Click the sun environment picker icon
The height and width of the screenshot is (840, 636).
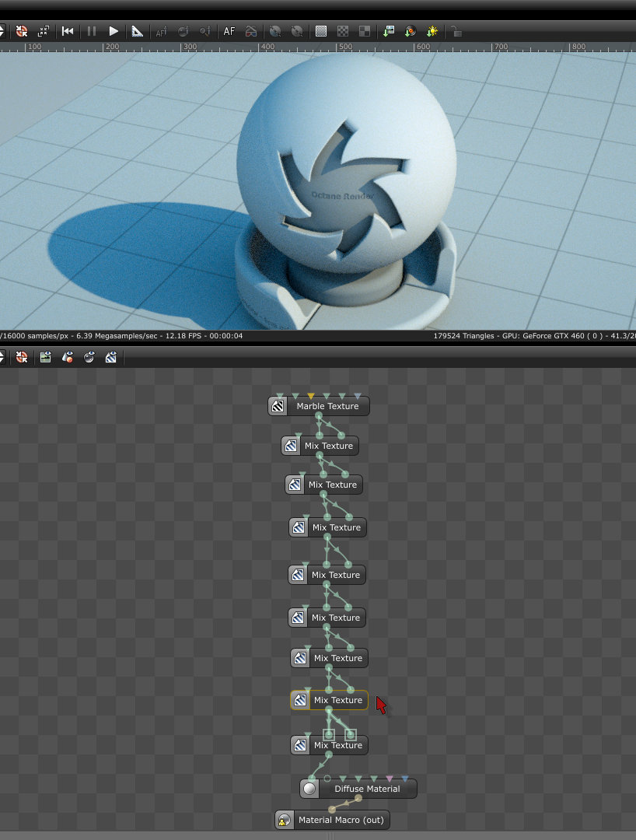point(432,31)
